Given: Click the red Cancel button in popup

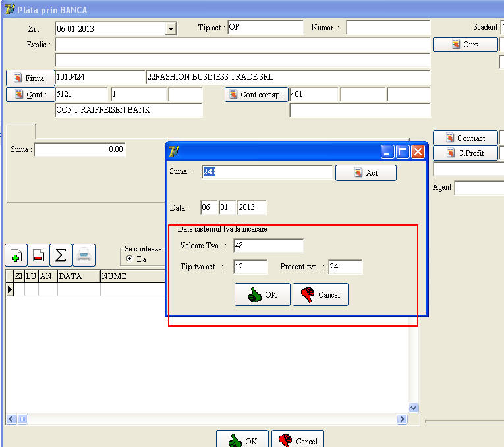Looking at the screenshot, I should click(320, 295).
